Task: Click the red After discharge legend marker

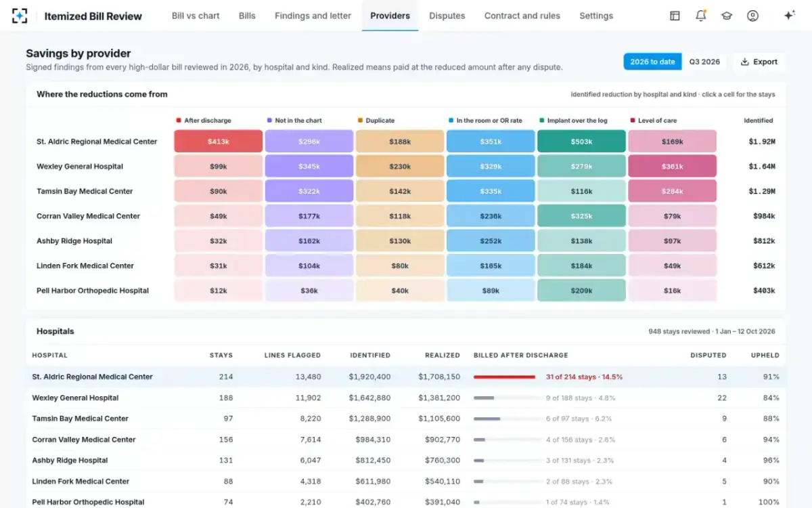Action: click(x=178, y=121)
